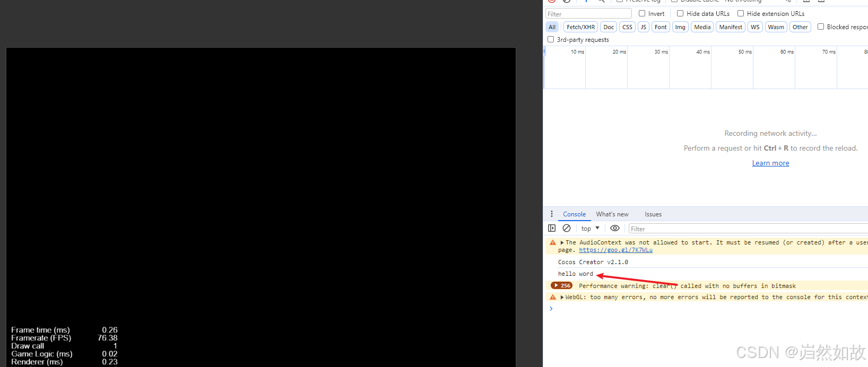Open the console sidebar panel icon
The width and height of the screenshot is (868, 367).
coord(552,228)
